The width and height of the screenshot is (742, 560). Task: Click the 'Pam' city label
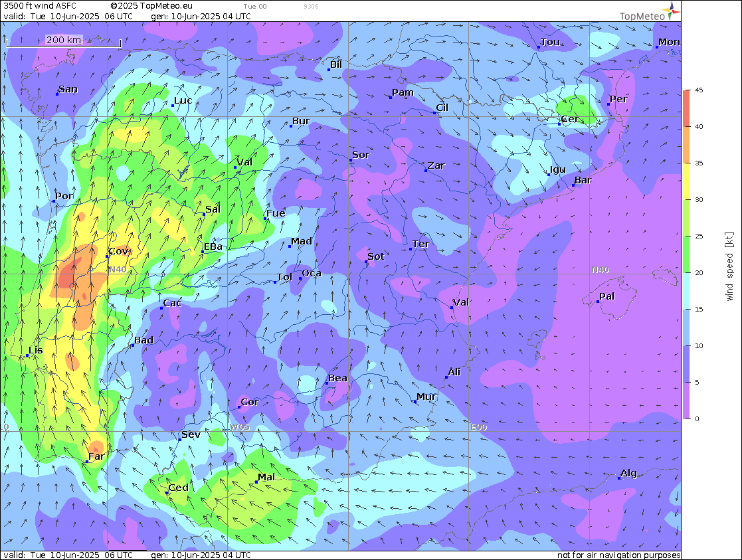(x=403, y=92)
